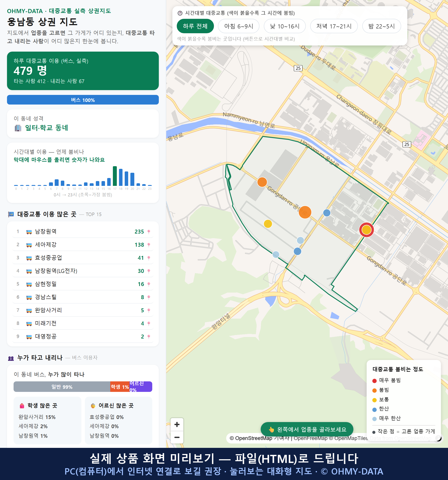Click the 세아제강 list row name

click(x=46, y=244)
